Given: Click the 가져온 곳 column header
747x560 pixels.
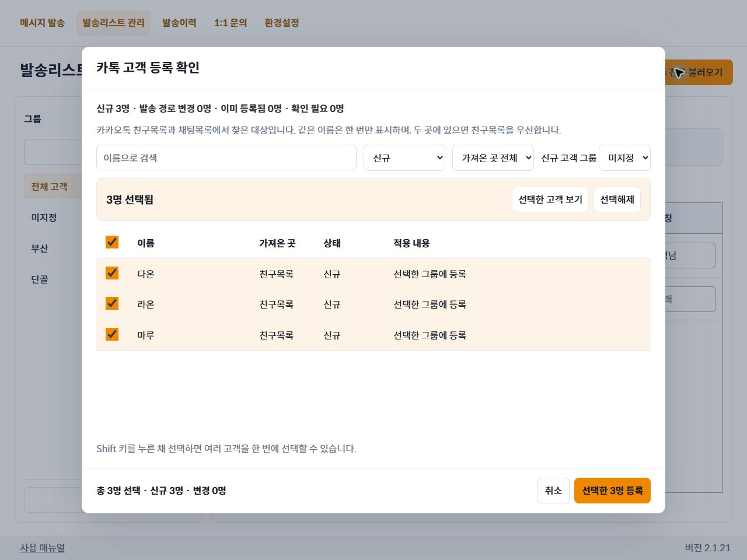Looking at the screenshot, I should pos(277,243).
